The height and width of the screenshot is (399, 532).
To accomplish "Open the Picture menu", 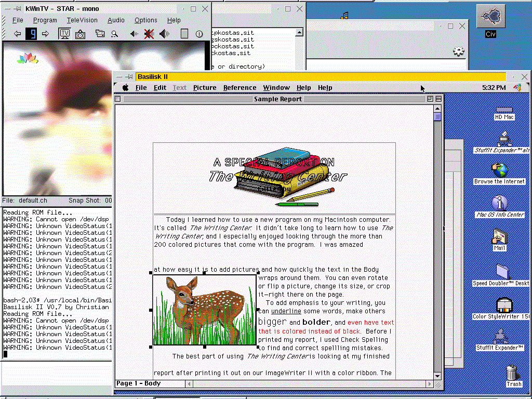I will point(205,87).
